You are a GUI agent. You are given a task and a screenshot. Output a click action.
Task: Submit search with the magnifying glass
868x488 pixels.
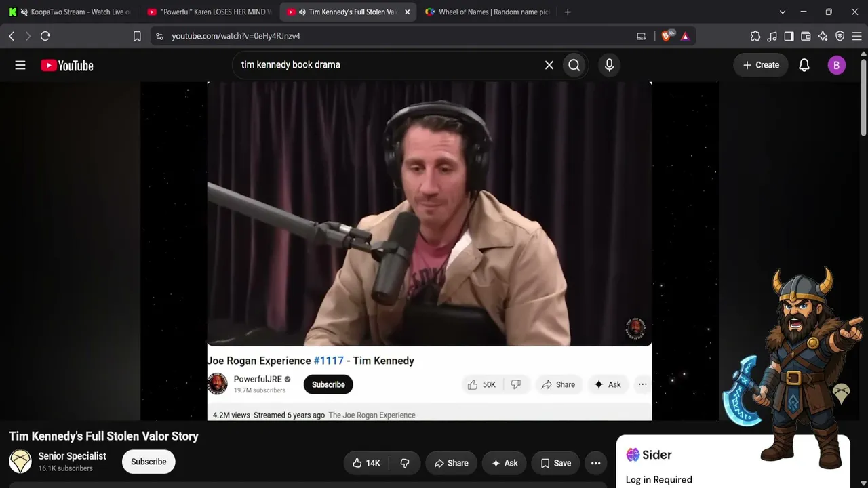pyautogui.click(x=574, y=65)
